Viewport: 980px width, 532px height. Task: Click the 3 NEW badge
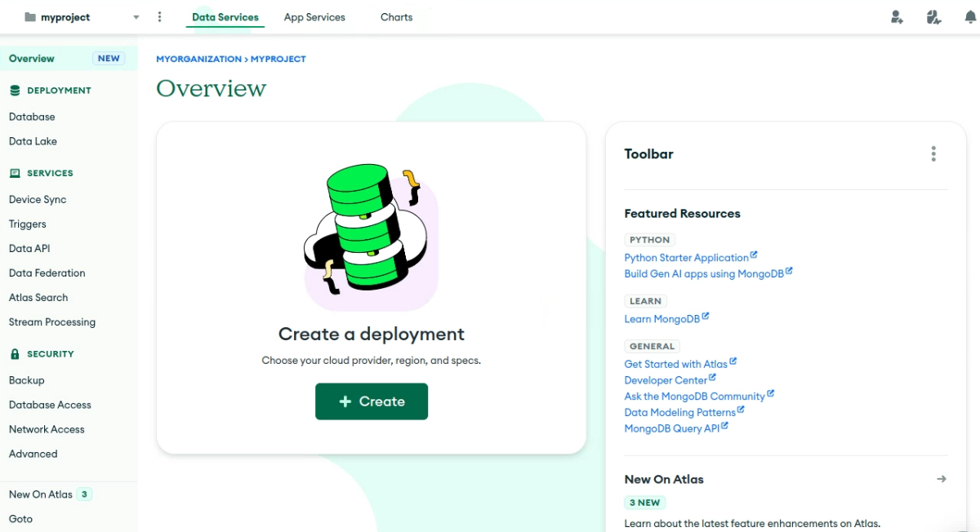pos(644,503)
